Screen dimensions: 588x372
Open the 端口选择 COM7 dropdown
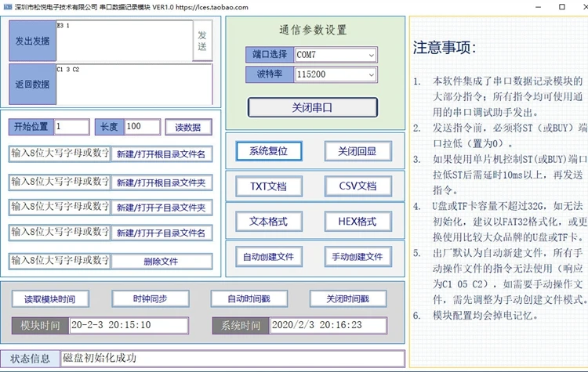[336, 55]
